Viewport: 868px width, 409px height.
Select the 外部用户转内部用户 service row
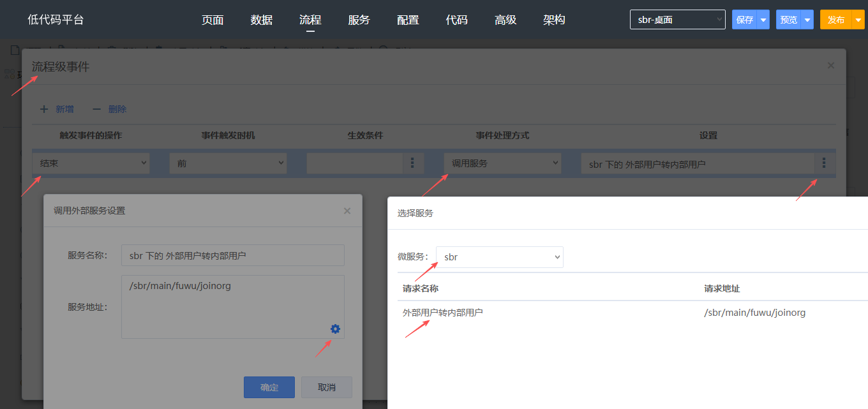tap(442, 313)
